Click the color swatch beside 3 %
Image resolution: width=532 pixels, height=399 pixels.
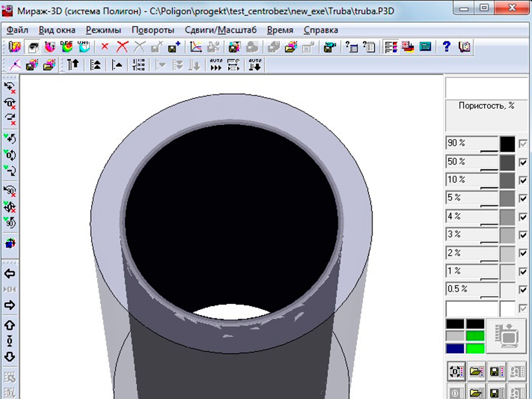[x=507, y=235]
